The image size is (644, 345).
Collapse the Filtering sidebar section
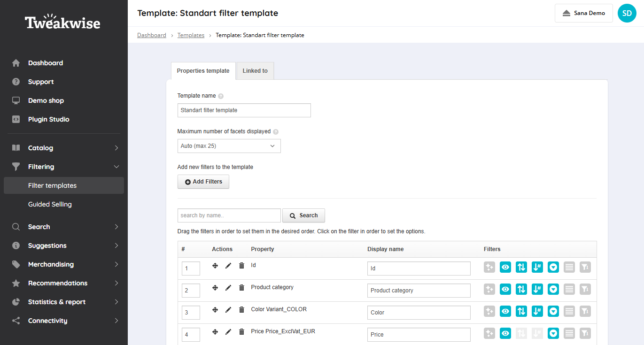coord(64,167)
